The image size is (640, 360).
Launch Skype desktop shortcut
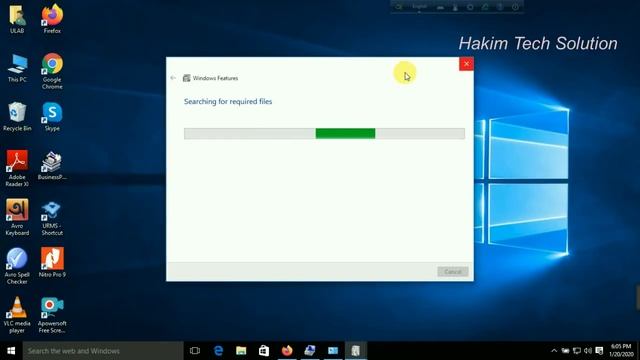point(52,116)
